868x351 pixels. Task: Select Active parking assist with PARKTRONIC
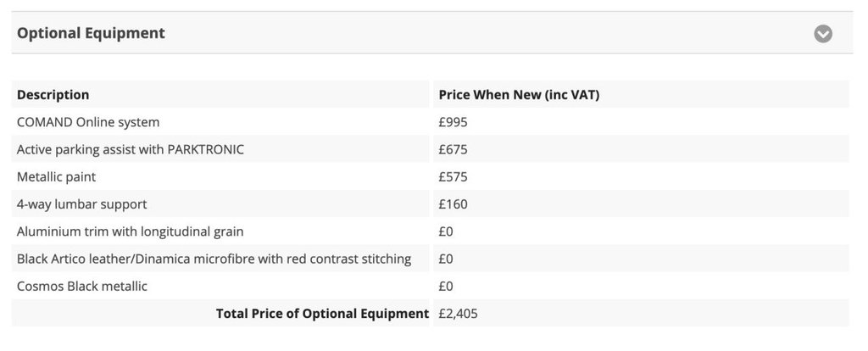pyautogui.click(x=130, y=149)
